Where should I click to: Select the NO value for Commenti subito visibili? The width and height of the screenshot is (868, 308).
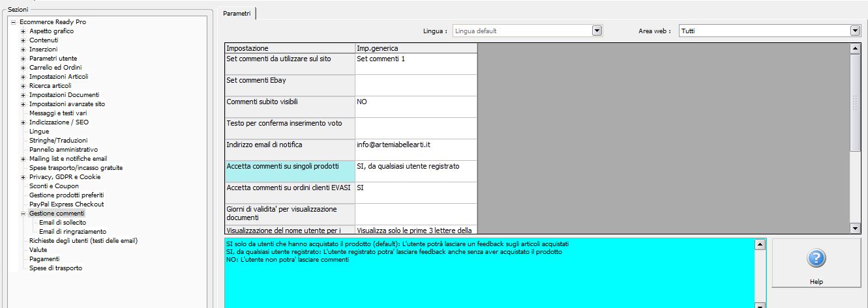[x=416, y=107]
